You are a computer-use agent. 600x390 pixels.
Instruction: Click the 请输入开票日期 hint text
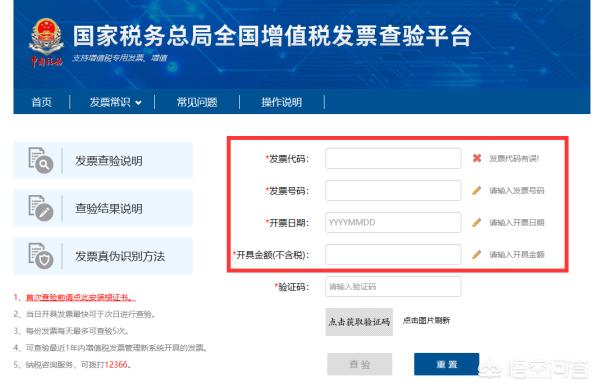(x=517, y=223)
